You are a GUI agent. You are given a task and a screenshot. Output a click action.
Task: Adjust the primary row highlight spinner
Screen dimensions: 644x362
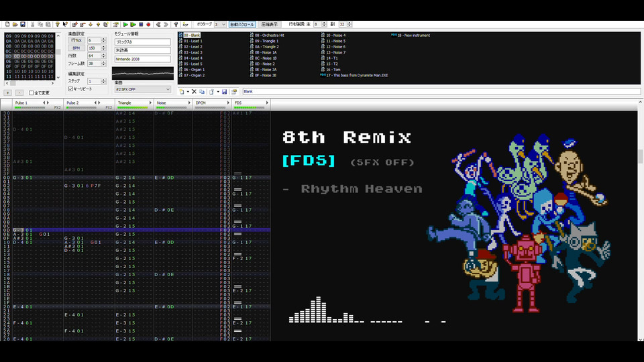[x=324, y=24]
